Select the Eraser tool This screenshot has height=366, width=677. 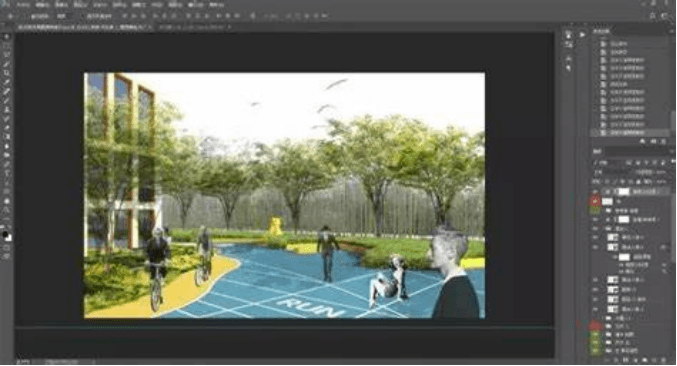pos(6,128)
